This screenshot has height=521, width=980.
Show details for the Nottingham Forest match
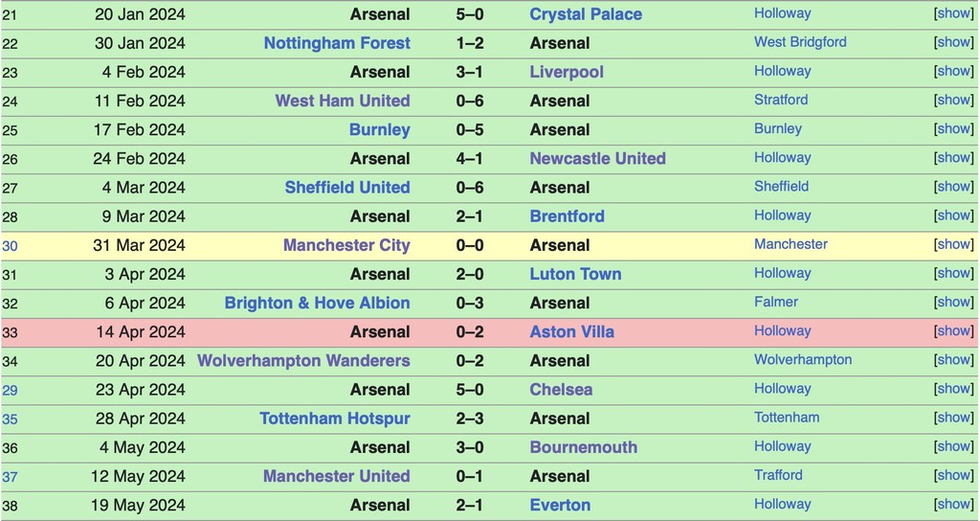[953, 43]
